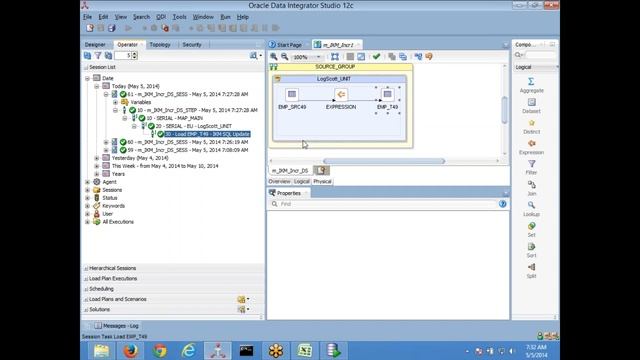The width and height of the screenshot is (640, 360).
Task: Switch to the Security tab
Action: (192, 44)
